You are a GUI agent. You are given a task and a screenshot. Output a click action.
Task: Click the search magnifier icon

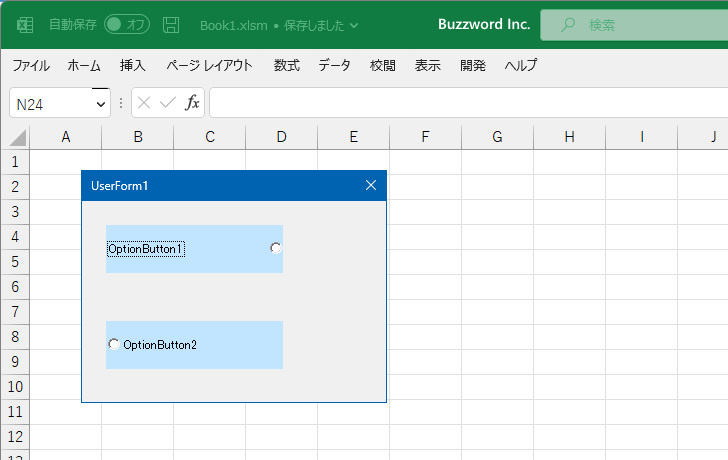[567, 25]
